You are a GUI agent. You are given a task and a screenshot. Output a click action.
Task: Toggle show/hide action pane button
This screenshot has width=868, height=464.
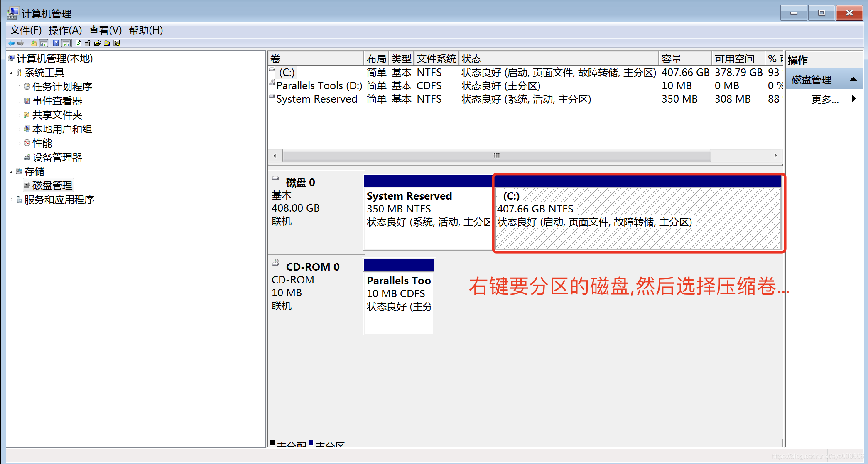[x=66, y=43]
